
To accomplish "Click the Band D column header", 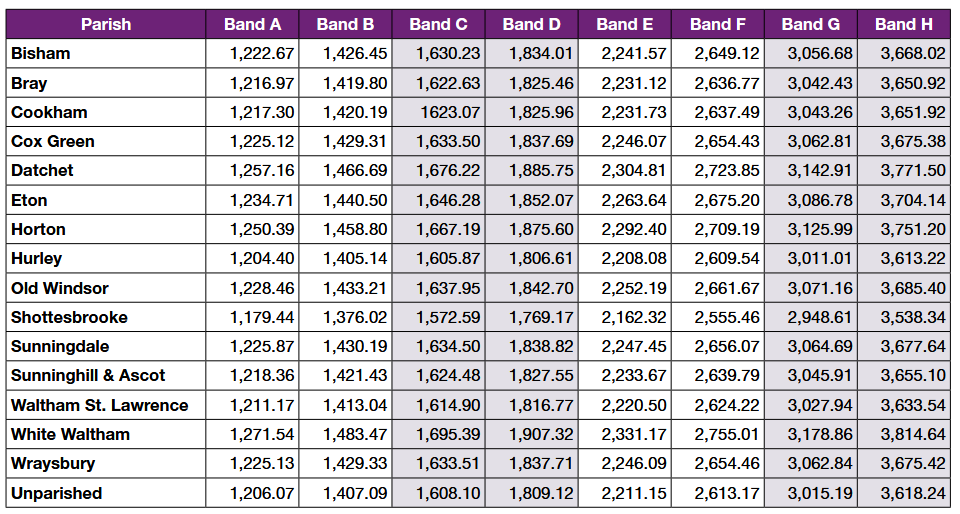I will 531,24.
